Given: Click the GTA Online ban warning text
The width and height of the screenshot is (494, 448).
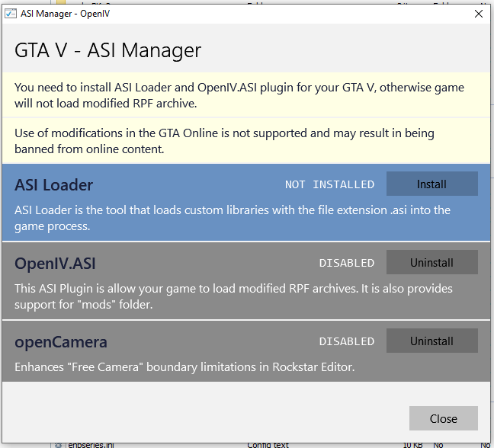Looking at the screenshot, I should pos(224,141).
